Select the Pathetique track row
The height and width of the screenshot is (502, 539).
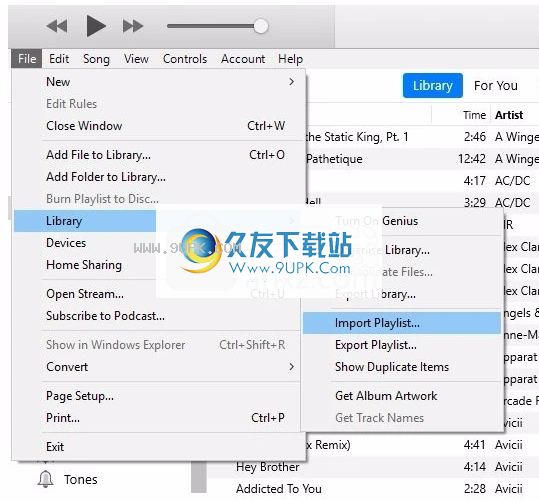coord(422,159)
